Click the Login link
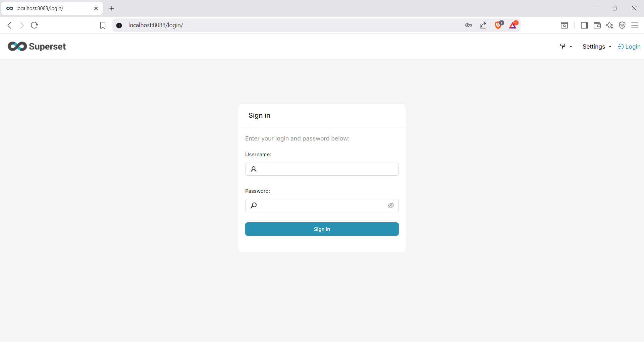The image size is (644, 342). (x=629, y=47)
